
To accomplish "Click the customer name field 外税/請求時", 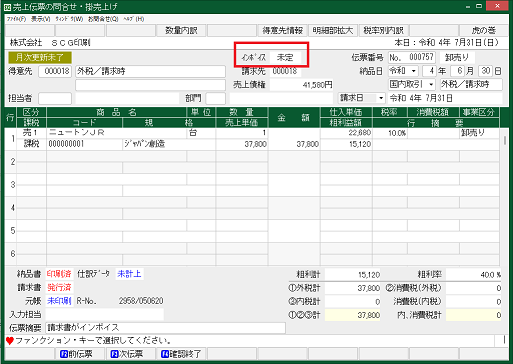I will [150, 71].
